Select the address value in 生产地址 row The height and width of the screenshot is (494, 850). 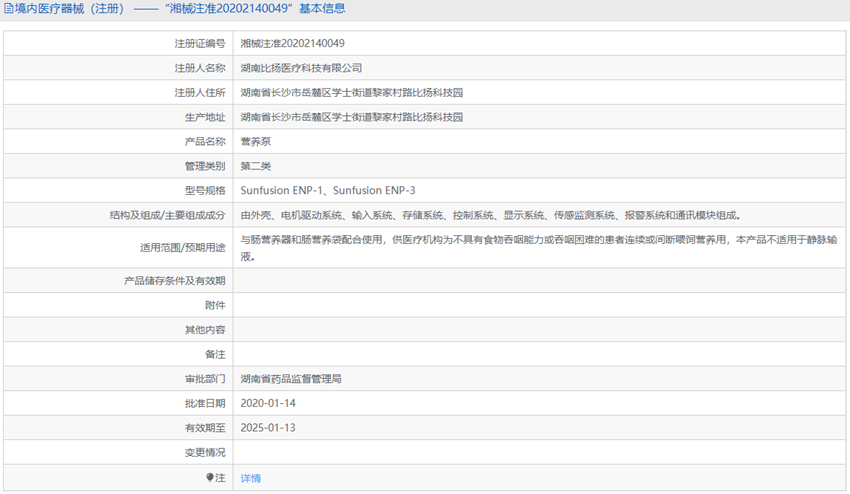point(351,117)
